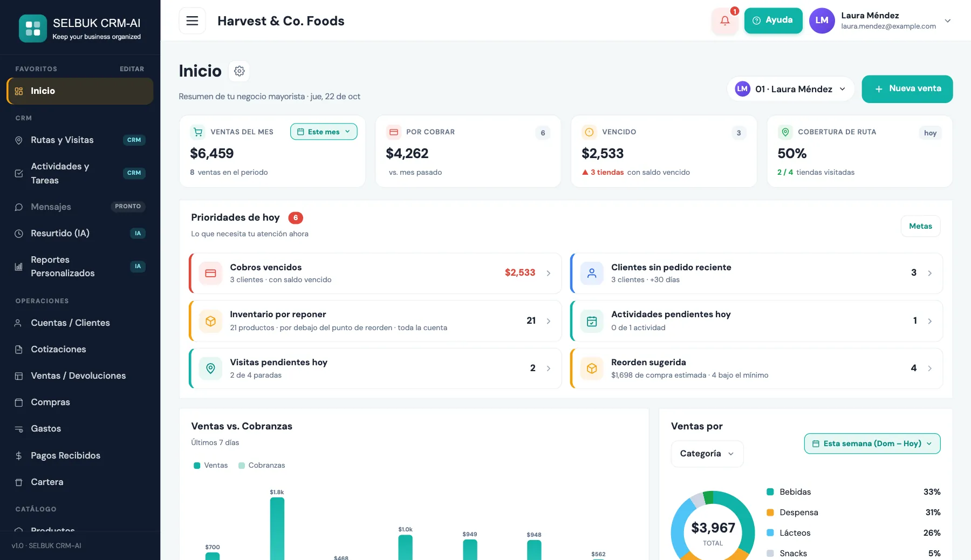The image size is (971, 560).
Task: Click the card icon on Por cobrar
Action: [394, 132]
